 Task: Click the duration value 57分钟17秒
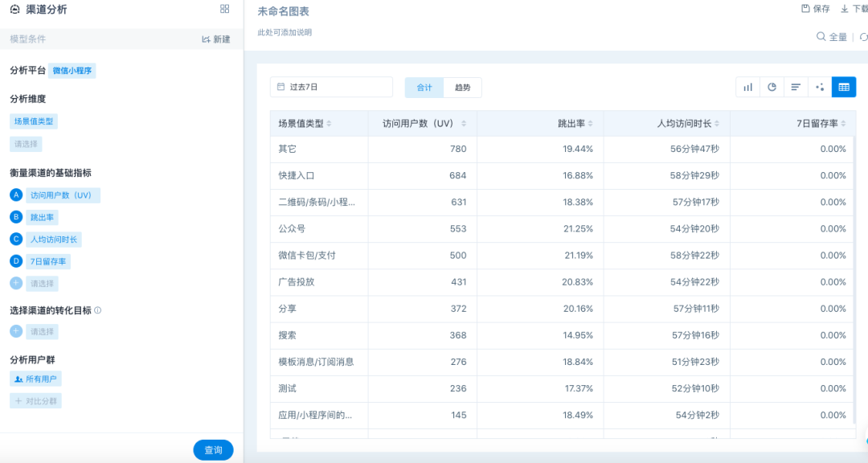(696, 202)
